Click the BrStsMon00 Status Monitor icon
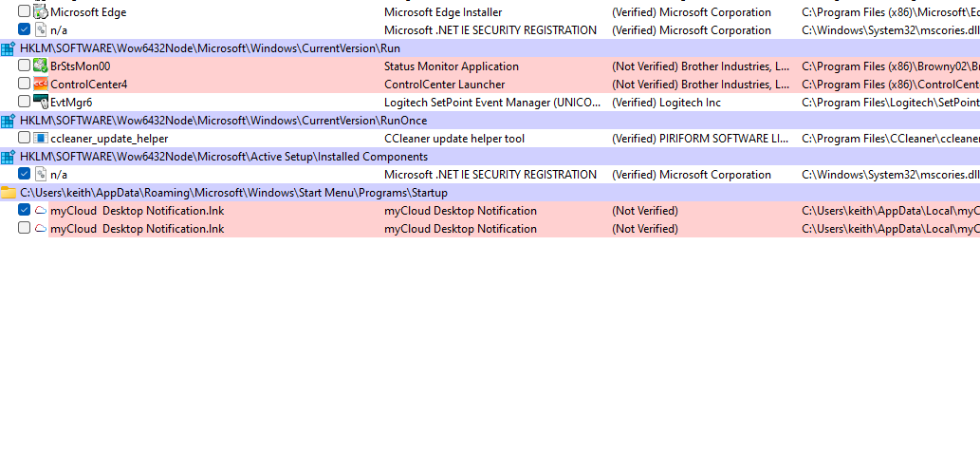980x453 pixels. point(41,66)
